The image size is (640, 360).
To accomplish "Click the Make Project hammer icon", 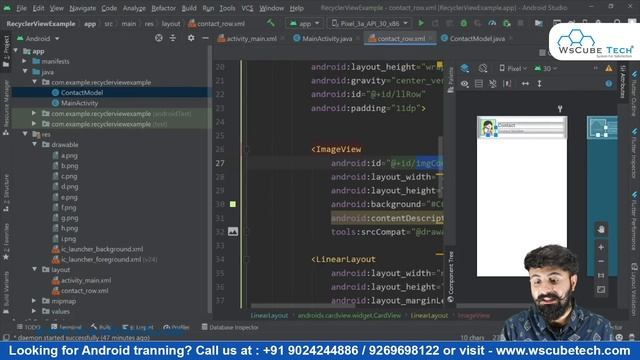I will click(271, 23).
